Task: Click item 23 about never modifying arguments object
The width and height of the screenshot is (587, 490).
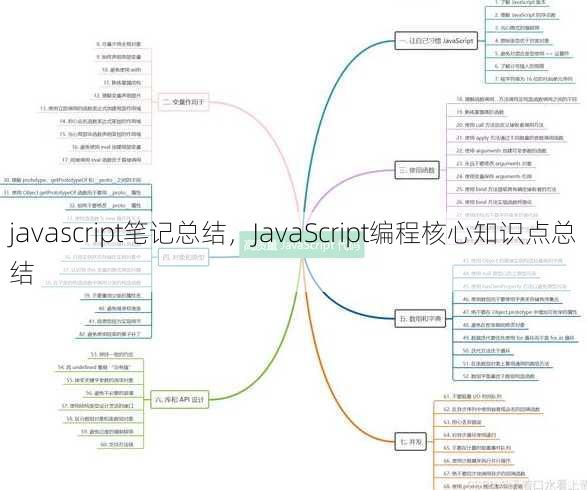Action: click(x=494, y=164)
